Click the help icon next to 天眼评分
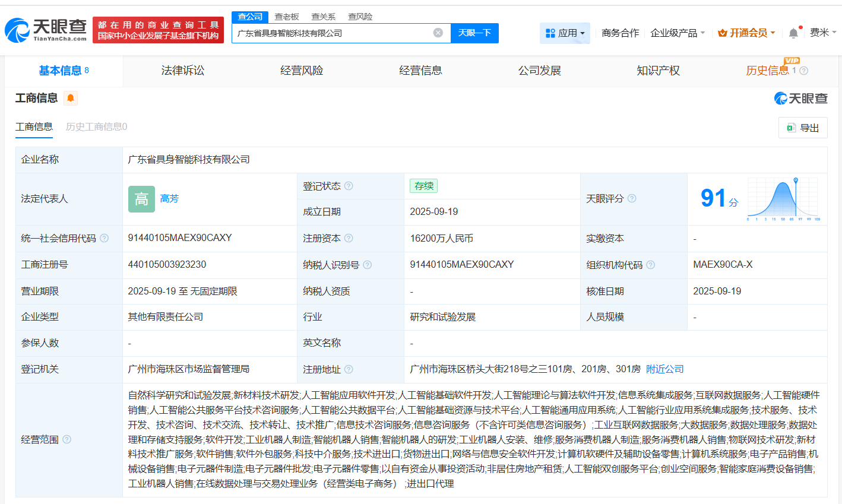The width and height of the screenshot is (842, 504). coord(632,199)
